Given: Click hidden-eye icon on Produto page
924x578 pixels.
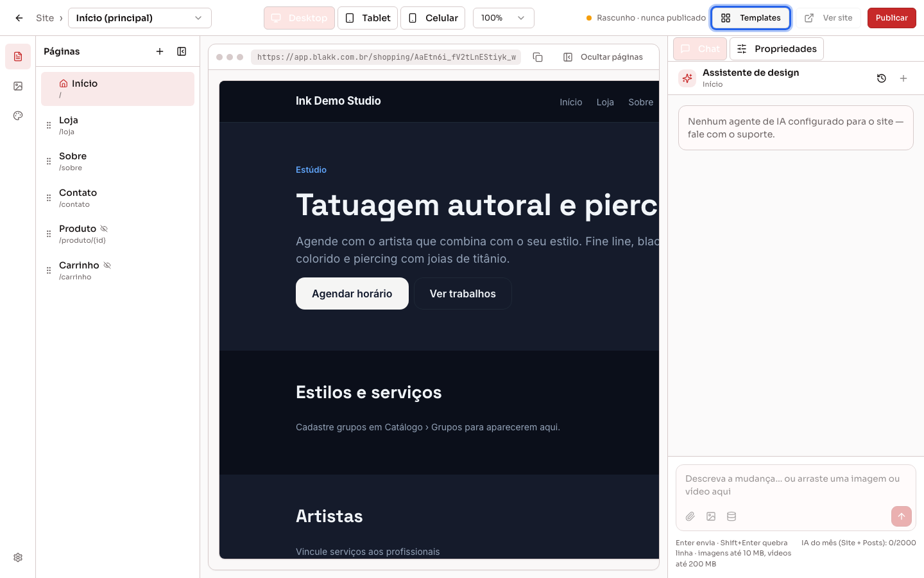Looking at the screenshot, I should coord(104,229).
